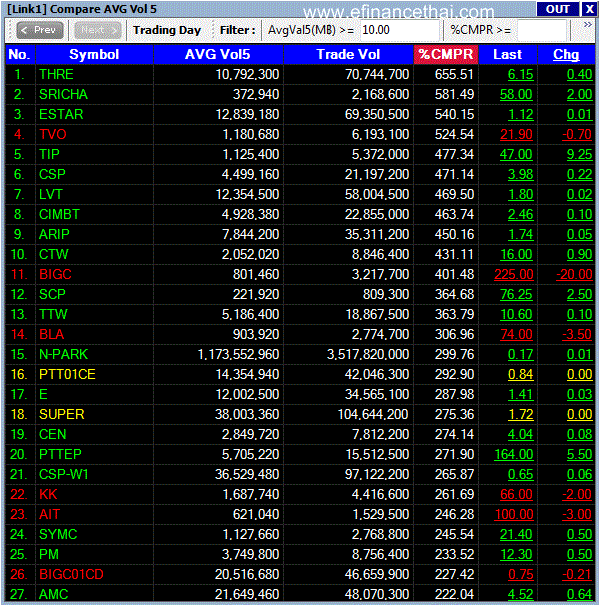605x606 pixels.
Task: Click last price 21.90 for TVO
Action: coord(516,134)
